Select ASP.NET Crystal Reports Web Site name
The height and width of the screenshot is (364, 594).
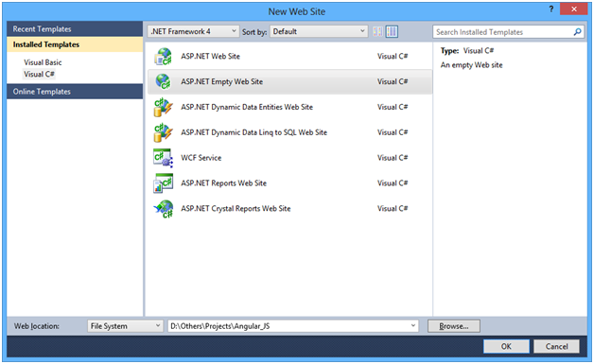point(236,209)
